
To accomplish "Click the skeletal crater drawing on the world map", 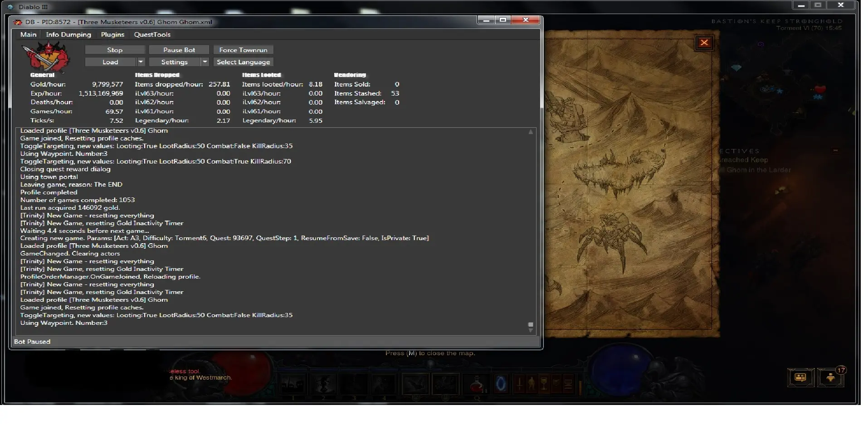I will coord(619,173).
